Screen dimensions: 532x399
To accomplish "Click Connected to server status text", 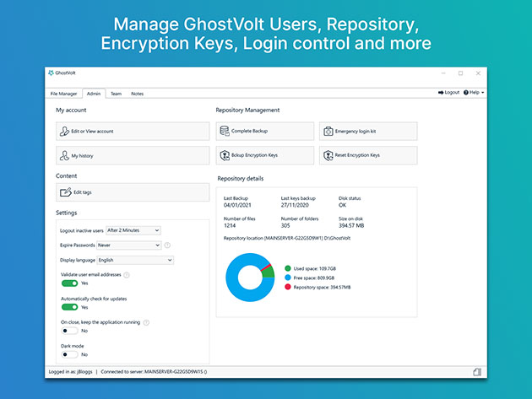I will pos(154,372).
